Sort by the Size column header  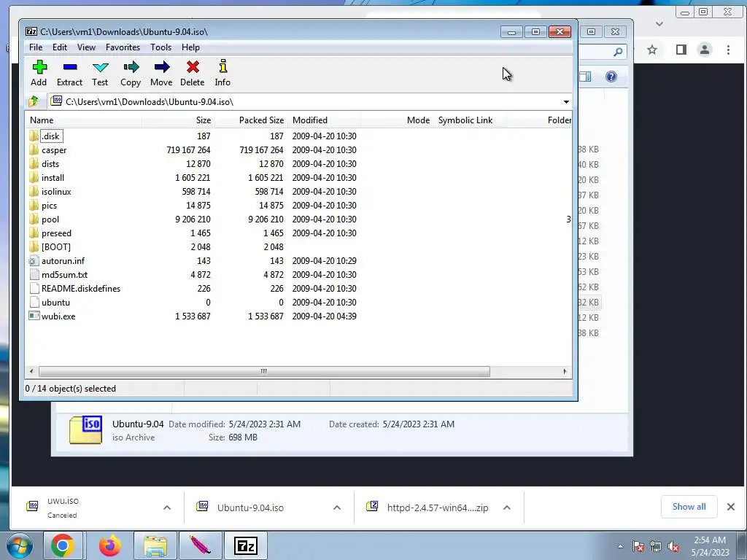tap(178, 120)
